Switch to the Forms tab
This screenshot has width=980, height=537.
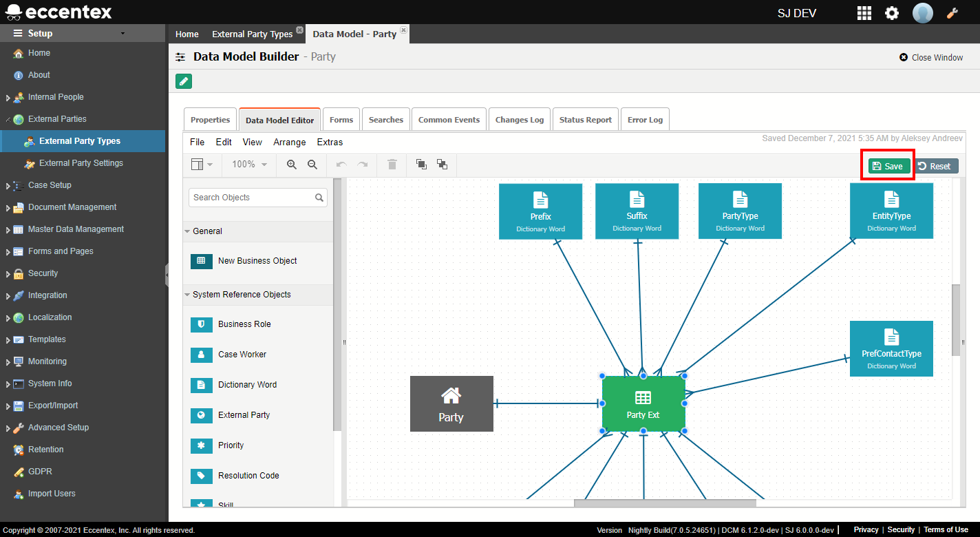[341, 118]
